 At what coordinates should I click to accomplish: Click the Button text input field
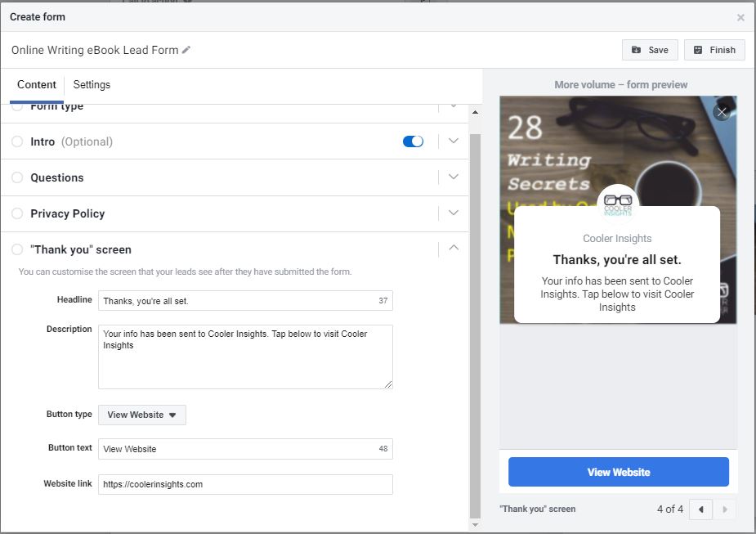point(245,449)
